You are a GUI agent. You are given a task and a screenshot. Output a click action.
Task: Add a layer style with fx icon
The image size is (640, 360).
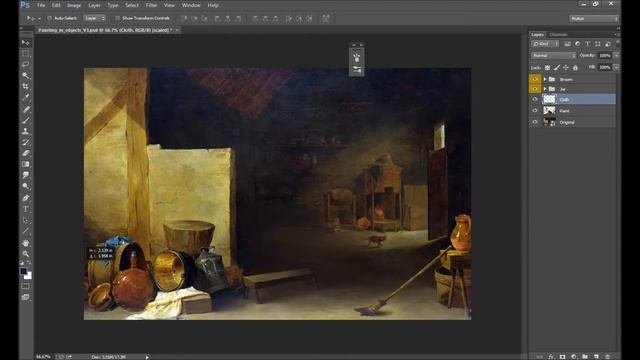click(551, 356)
